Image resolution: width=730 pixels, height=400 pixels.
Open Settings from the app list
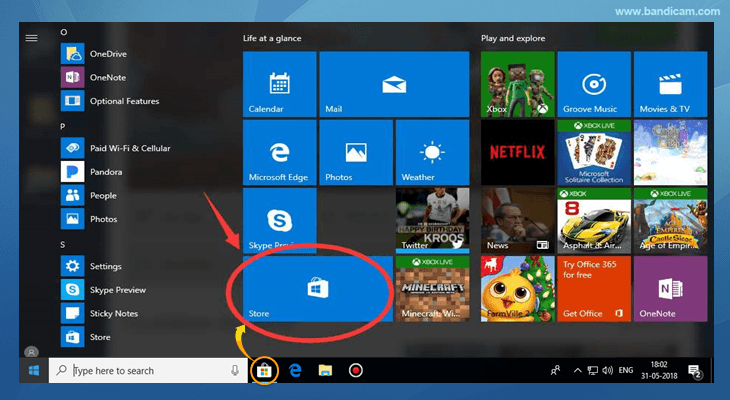coord(105,267)
